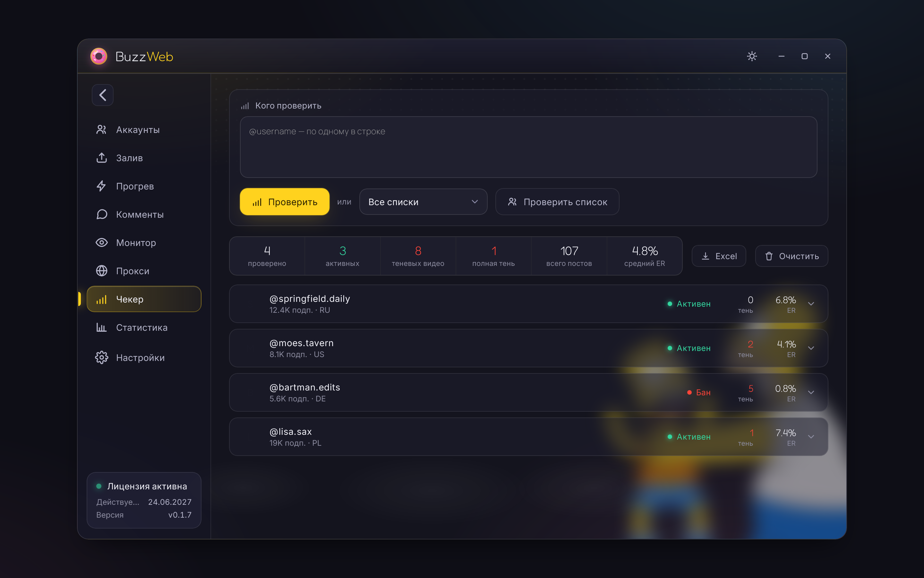Open Монитор section
Screen dimensions: 924x578
(x=144, y=243)
